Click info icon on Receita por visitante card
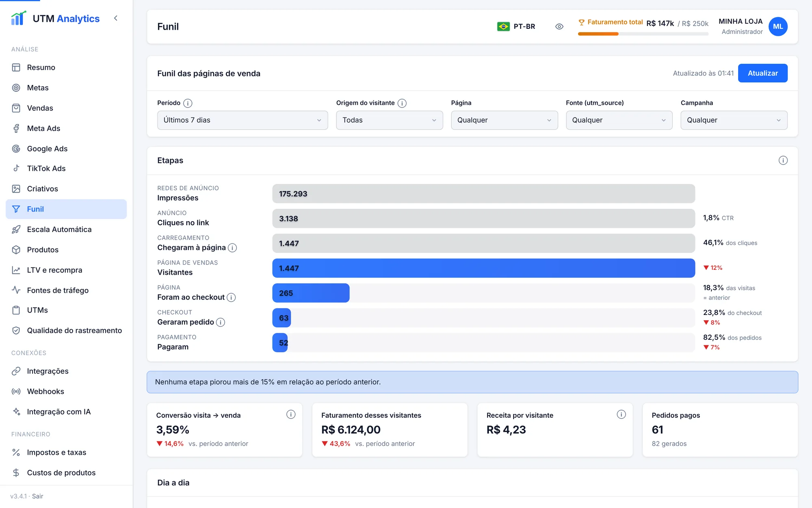This screenshot has width=812, height=508. [x=621, y=415]
